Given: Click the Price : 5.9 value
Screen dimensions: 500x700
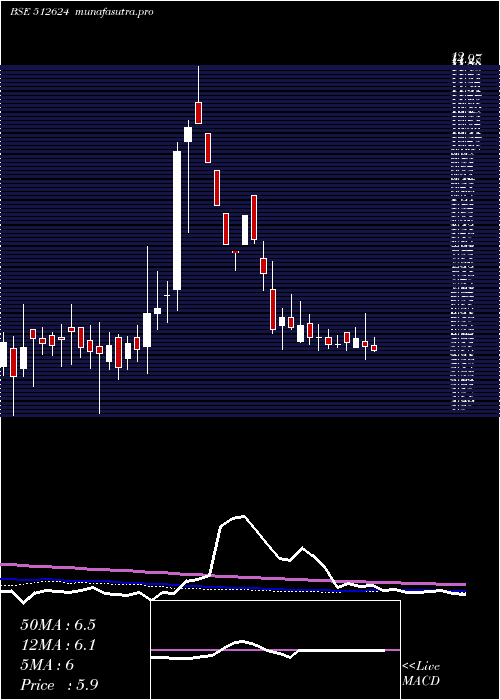Looking at the screenshot, I should tap(59, 685).
